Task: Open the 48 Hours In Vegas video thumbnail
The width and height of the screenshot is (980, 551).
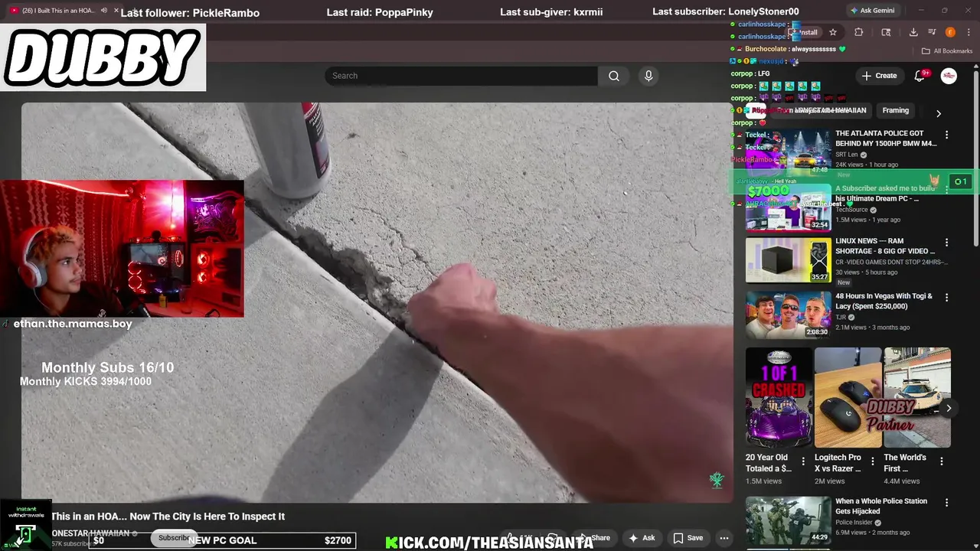Action: [x=788, y=315]
